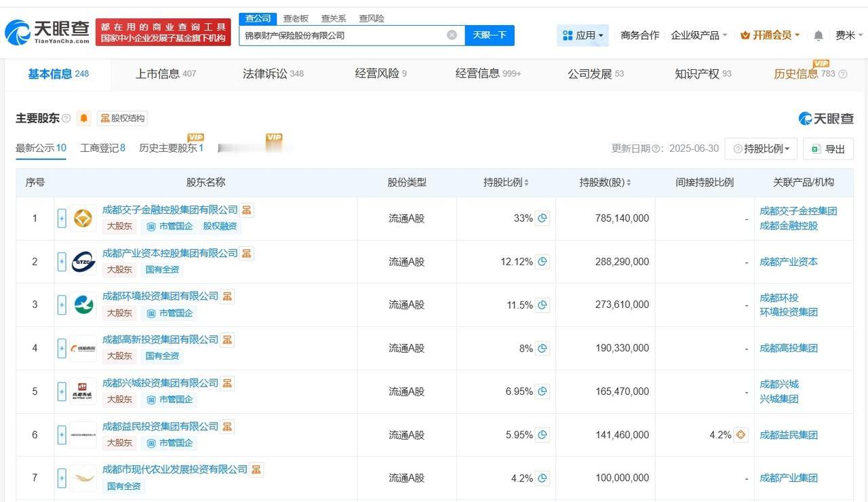
Task: Export data with 导出 button
Action: 828,149
